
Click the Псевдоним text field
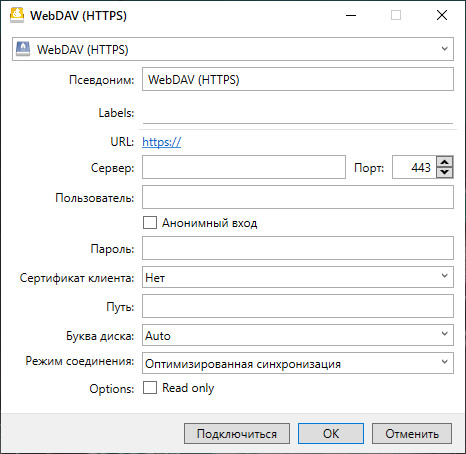298,79
